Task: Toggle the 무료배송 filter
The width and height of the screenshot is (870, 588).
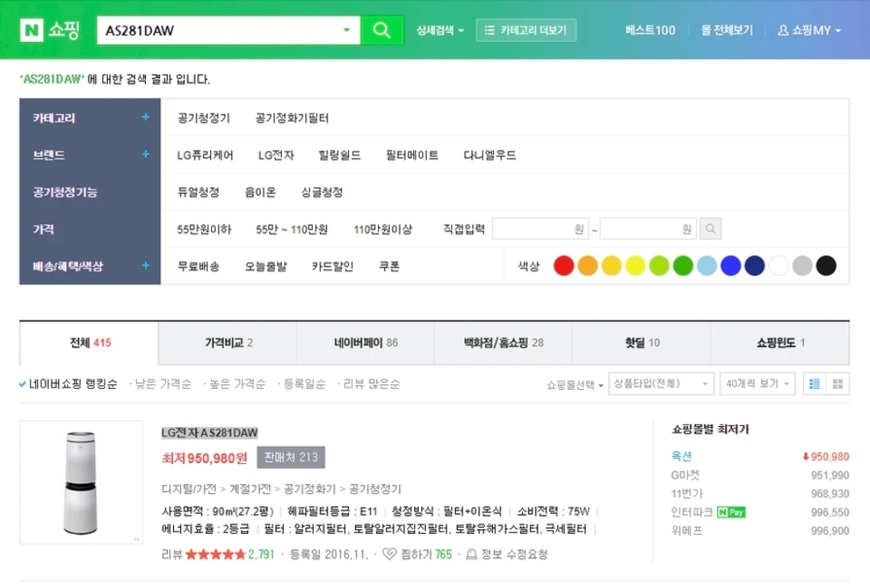Action: 199,267
